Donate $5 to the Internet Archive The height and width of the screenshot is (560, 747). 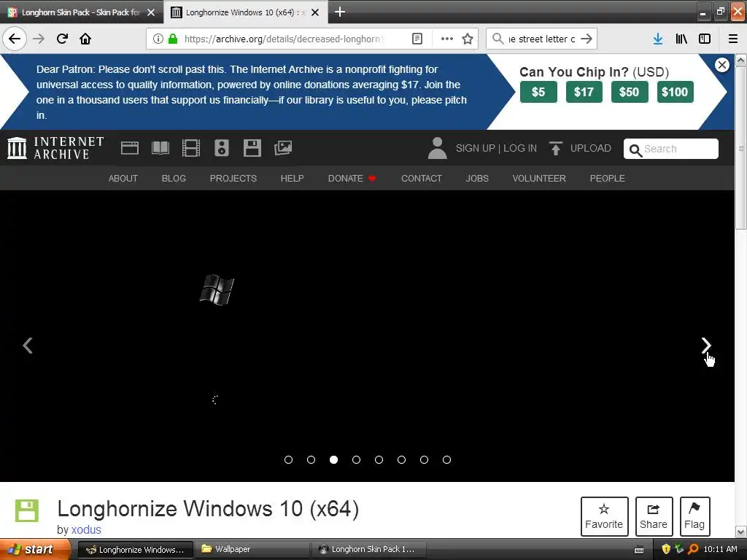tap(538, 92)
